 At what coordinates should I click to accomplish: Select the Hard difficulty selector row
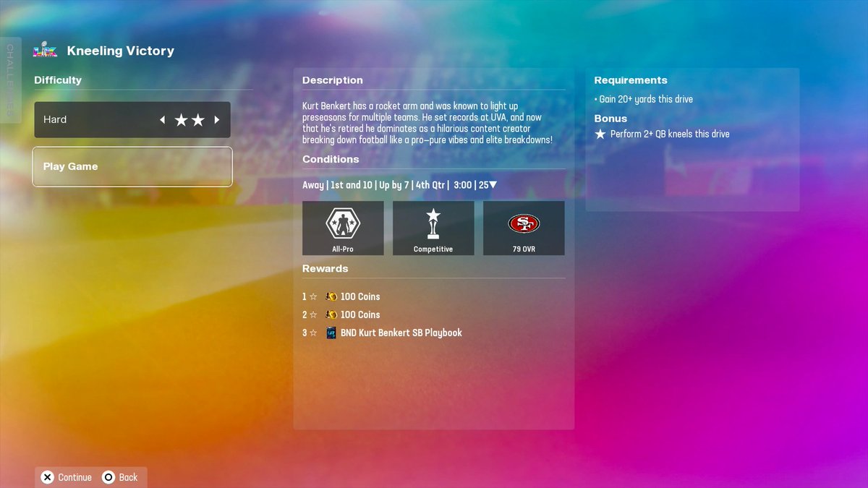tap(132, 120)
